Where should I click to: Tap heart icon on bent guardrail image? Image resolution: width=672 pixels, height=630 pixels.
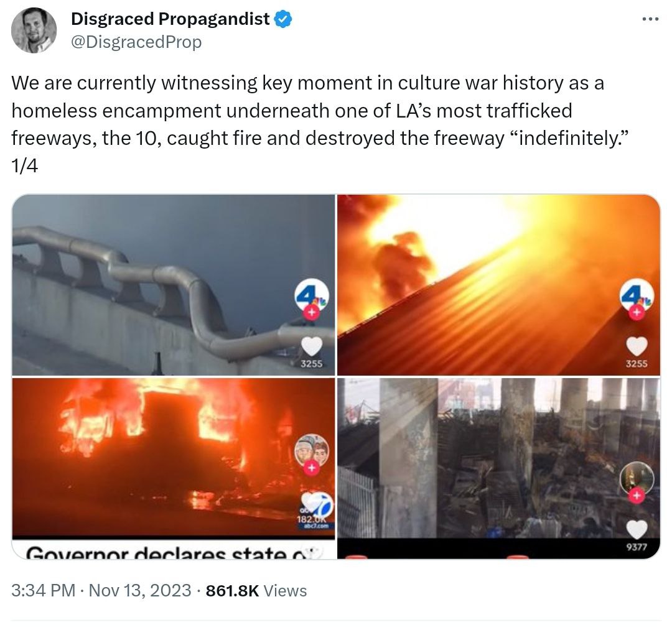(312, 346)
